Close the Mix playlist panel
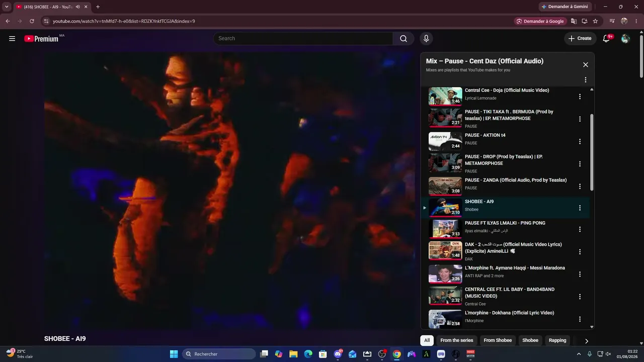 pyautogui.click(x=586, y=65)
